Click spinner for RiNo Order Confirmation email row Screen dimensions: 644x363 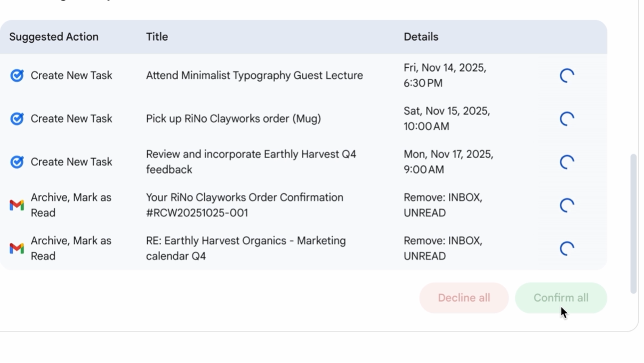click(x=567, y=205)
